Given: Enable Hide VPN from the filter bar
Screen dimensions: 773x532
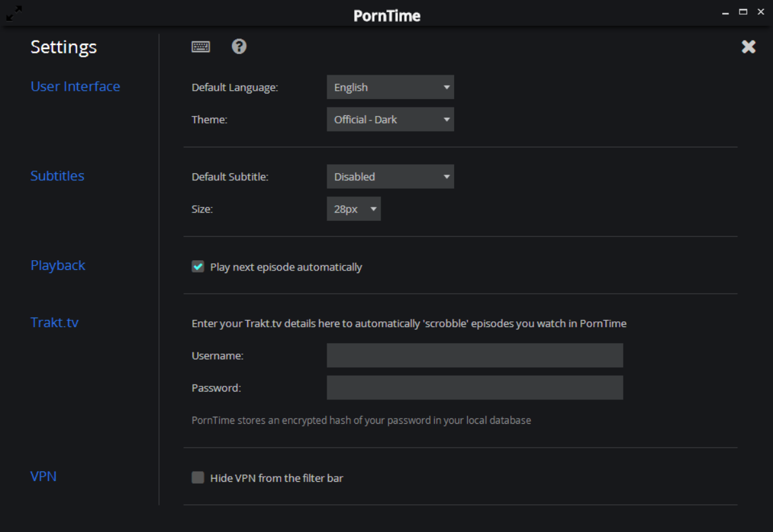Looking at the screenshot, I should click(198, 478).
